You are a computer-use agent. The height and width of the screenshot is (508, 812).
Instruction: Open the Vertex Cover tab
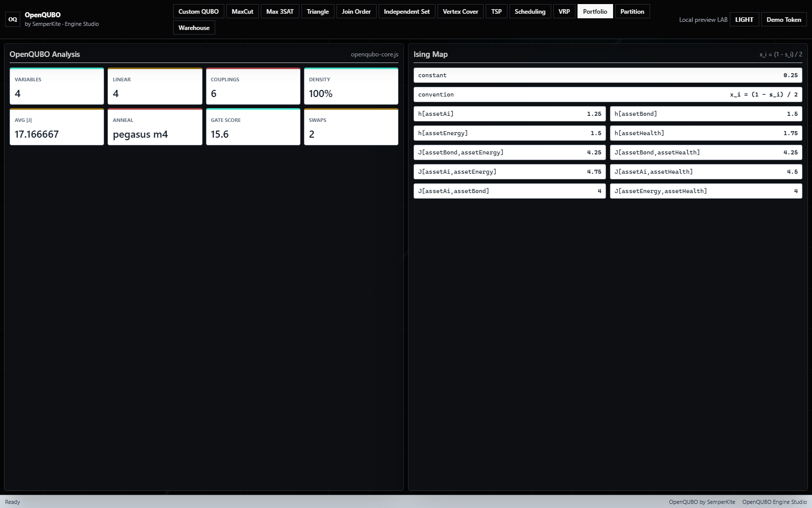click(460, 11)
